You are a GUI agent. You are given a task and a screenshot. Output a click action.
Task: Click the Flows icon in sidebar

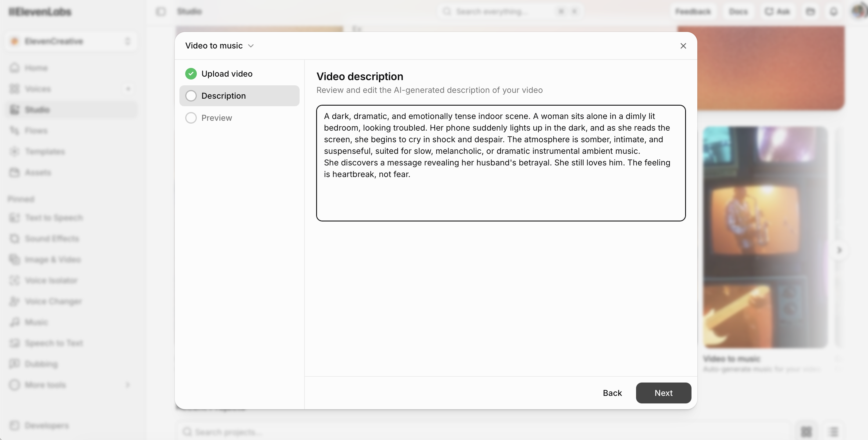coord(15,131)
